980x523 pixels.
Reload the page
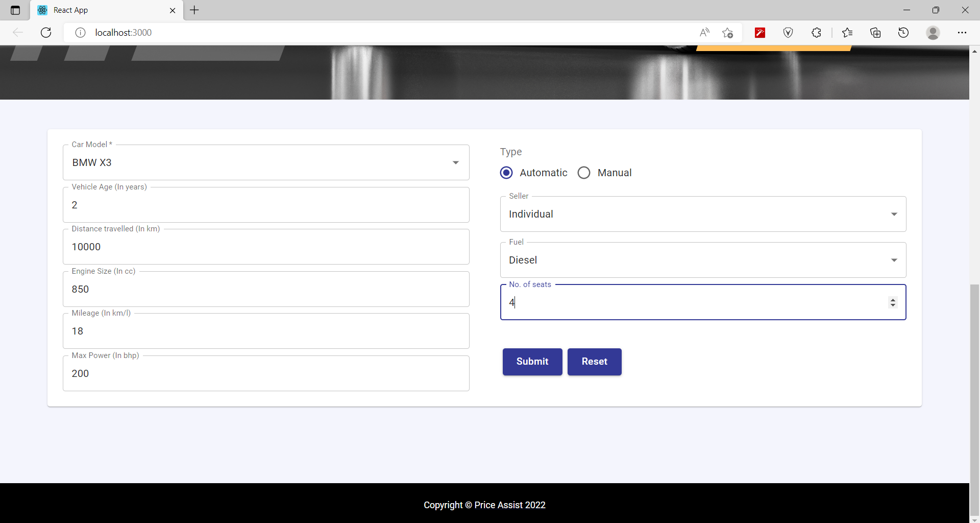45,32
